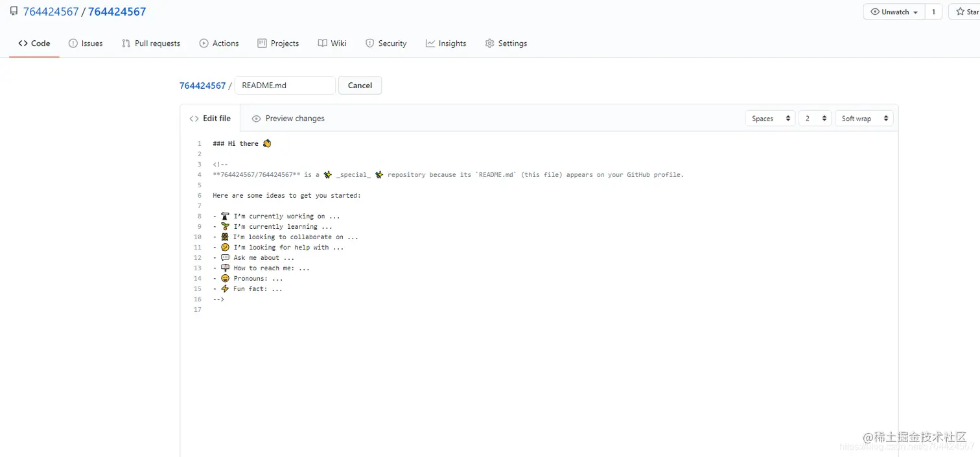The height and width of the screenshot is (457, 980).
Task: Click the owner link 764424567 in header
Action: pos(51,12)
